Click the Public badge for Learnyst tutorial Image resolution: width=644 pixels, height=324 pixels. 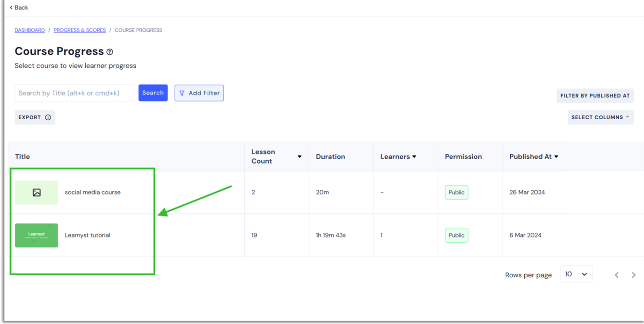[456, 235]
